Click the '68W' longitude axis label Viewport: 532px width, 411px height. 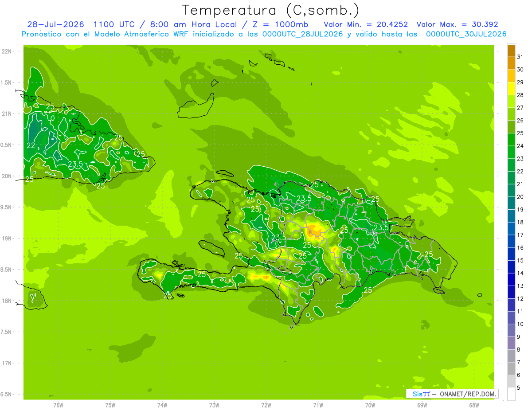(x=474, y=405)
